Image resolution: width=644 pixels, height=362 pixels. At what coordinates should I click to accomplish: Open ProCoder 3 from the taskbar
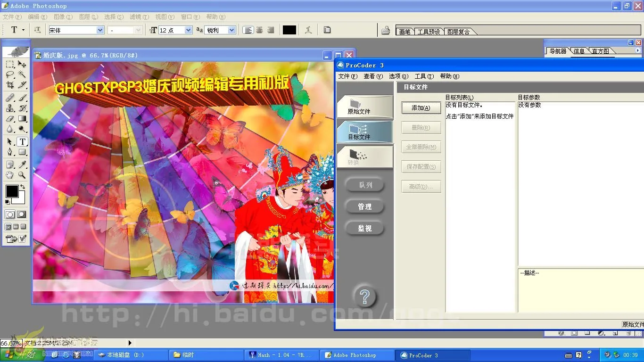[433, 354]
